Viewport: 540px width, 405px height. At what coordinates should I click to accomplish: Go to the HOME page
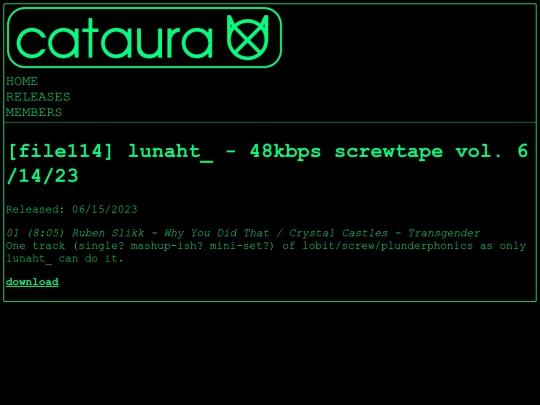(x=22, y=81)
